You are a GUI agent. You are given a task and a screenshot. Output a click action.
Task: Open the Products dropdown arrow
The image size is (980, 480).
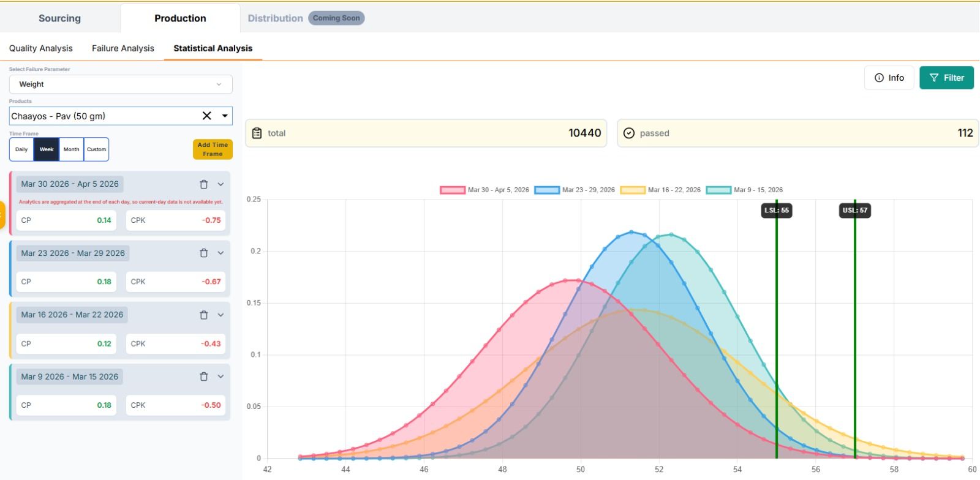(x=225, y=116)
